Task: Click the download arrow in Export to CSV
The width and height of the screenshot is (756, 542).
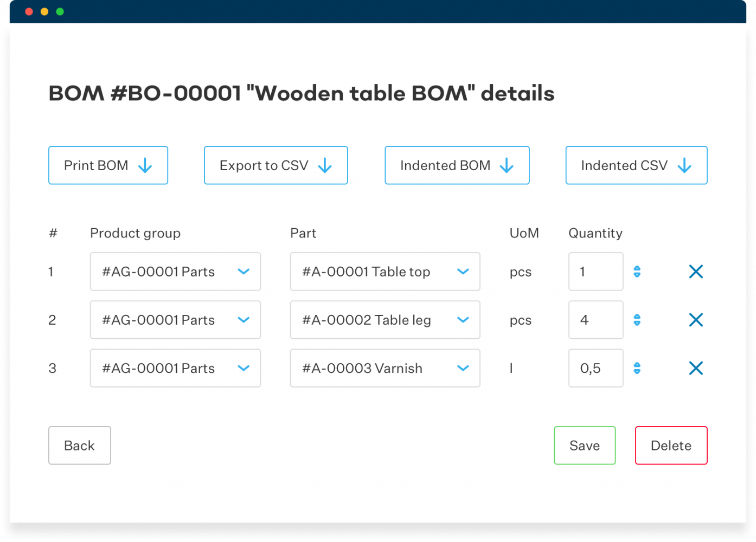Action: pos(325,165)
